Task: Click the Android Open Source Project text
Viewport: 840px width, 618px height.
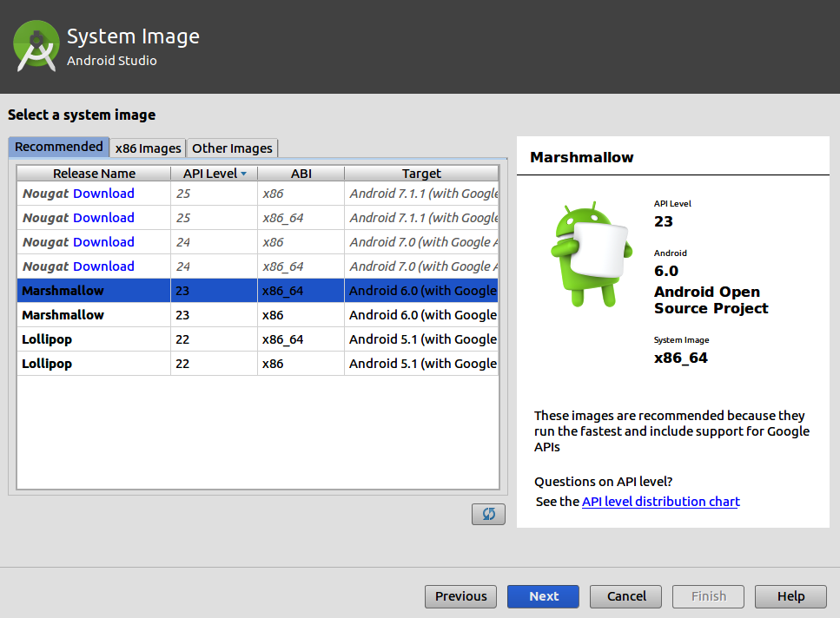Action: pyautogui.click(x=711, y=300)
